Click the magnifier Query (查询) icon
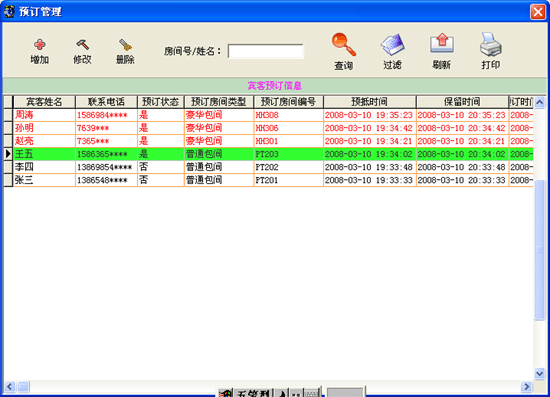This screenshot has width=550, height=397. (x=344, y=45)
